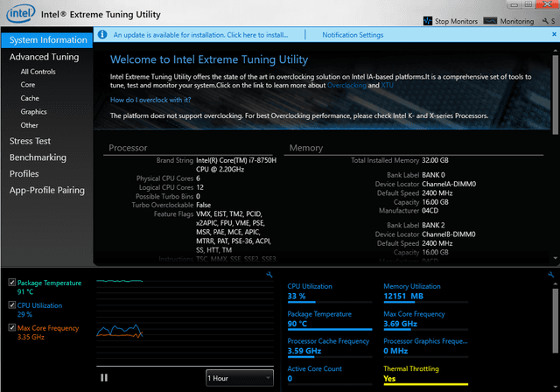This screenshot has width=560, height=392.
Task: Toggle Package Temperature checkbox
Action: pyautogui.click(x=12, y=283)
